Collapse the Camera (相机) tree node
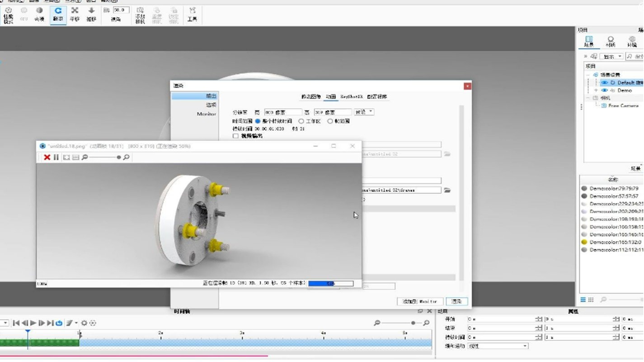 click(588, 98)
